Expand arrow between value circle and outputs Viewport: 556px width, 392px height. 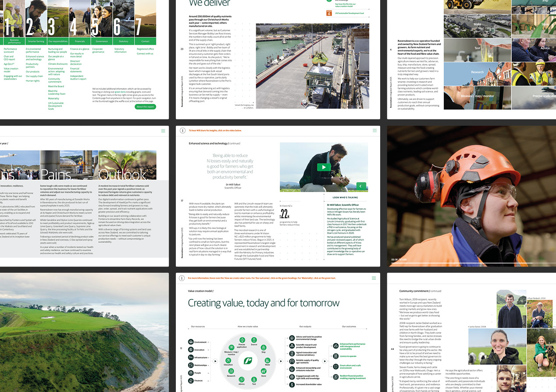coord(281,361)
